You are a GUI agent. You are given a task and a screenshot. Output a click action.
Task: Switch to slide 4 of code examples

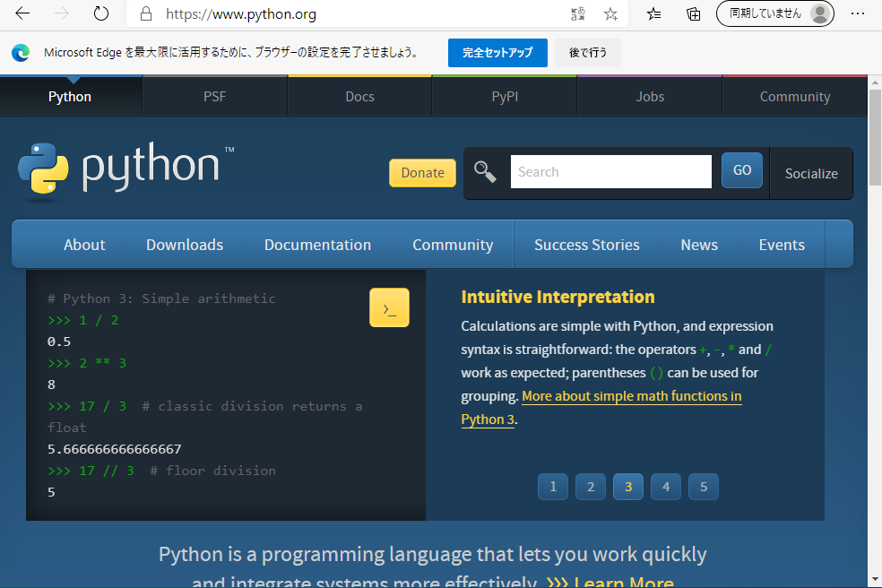665,487
